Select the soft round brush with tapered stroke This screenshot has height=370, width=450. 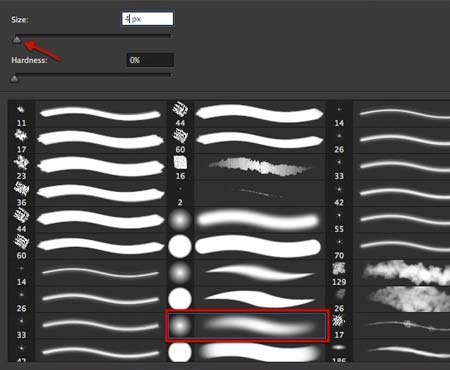[x=246, y=273]
